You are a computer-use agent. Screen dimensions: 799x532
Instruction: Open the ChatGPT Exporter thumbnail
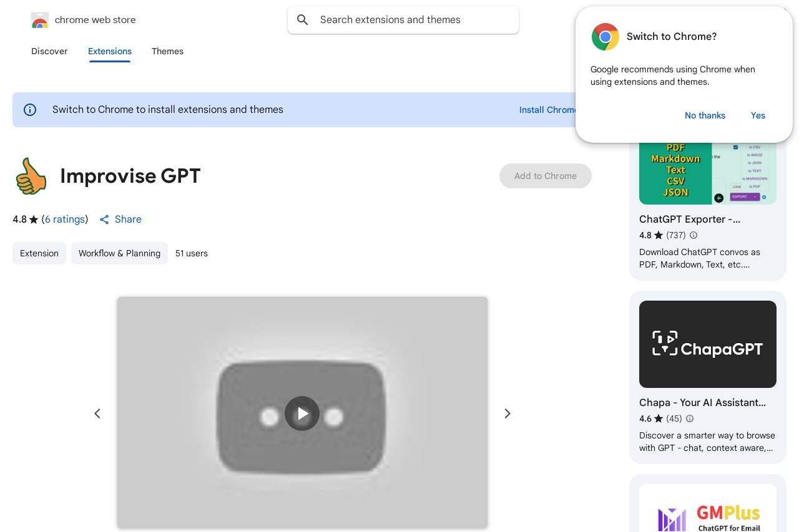tap(708, 173)
